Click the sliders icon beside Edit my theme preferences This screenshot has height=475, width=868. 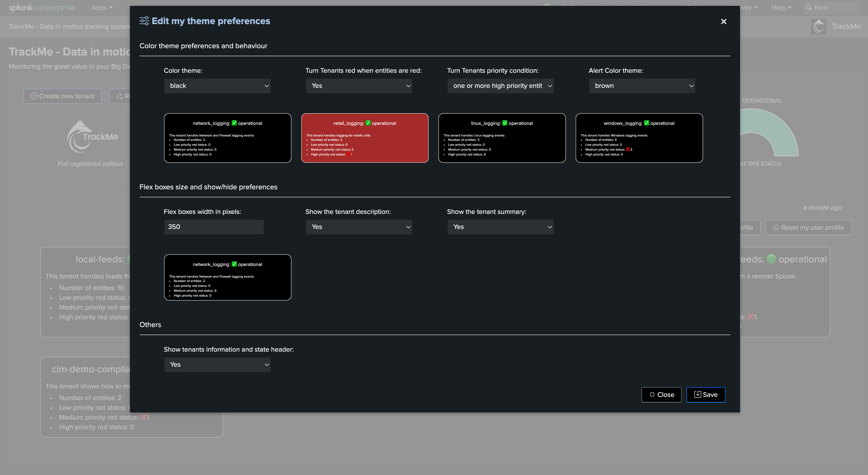(x=144, y=21)
